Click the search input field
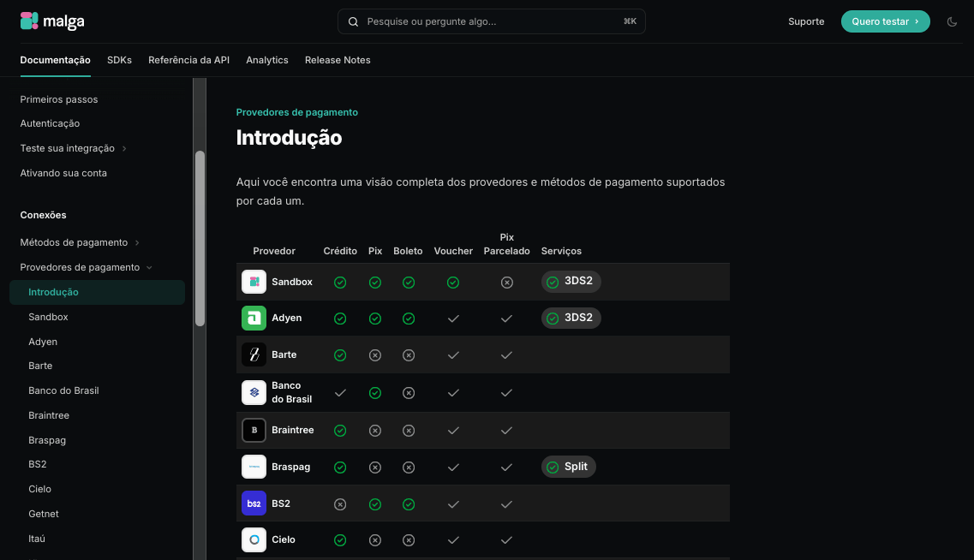The width and height of the screenshot is (974, 560). 492,21
